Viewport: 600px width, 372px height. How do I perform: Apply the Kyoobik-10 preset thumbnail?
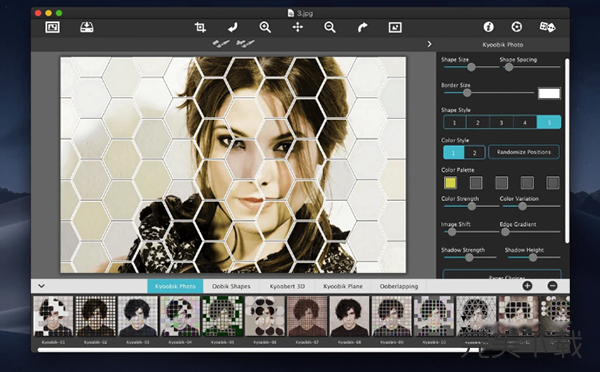point(434,316)
